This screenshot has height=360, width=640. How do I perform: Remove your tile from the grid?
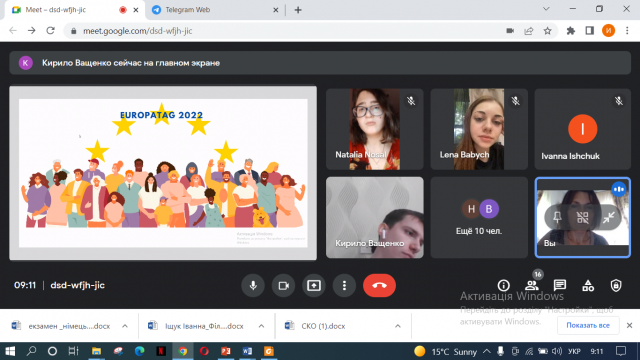[x=583, y=218]
